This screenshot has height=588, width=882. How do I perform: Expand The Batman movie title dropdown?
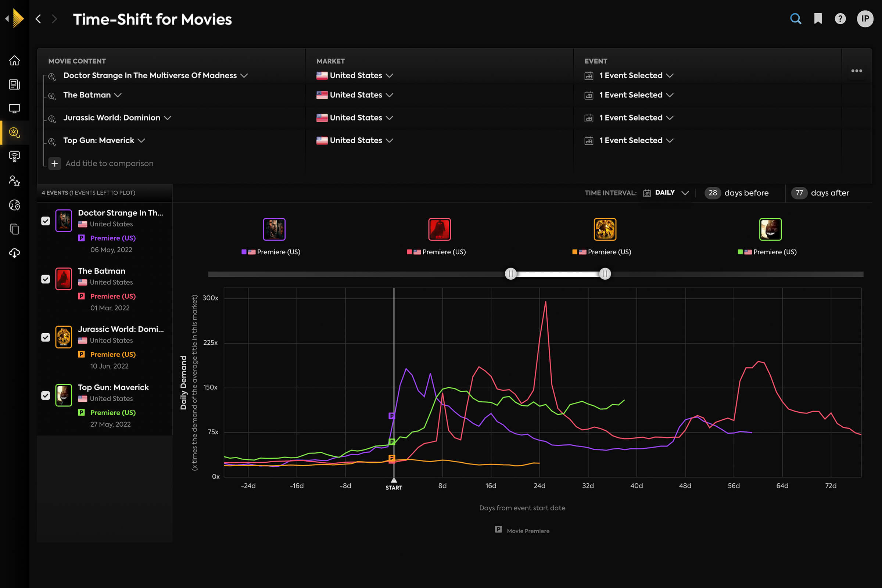coord(92,95)
